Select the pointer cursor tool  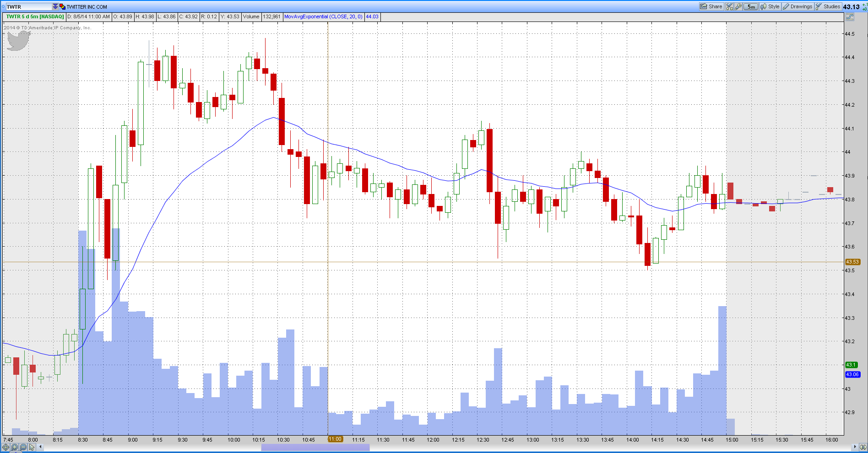pyautogui.click(x=32, y=447)
